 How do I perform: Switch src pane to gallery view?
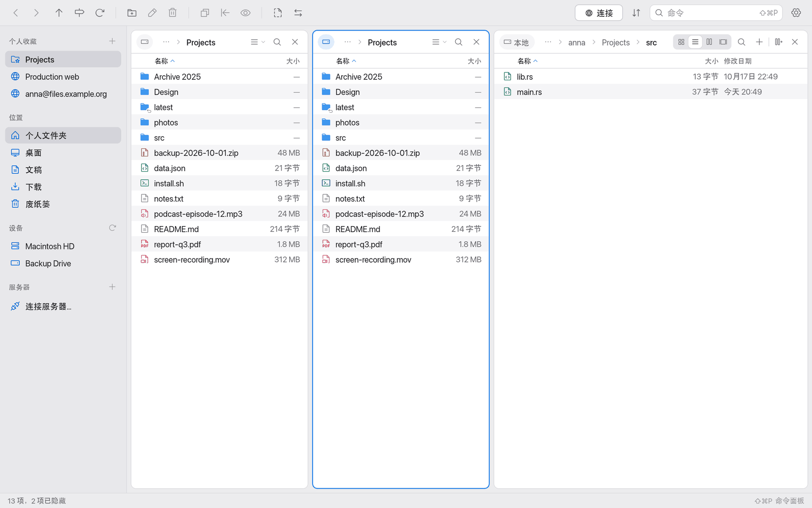[x=723, y=42]
